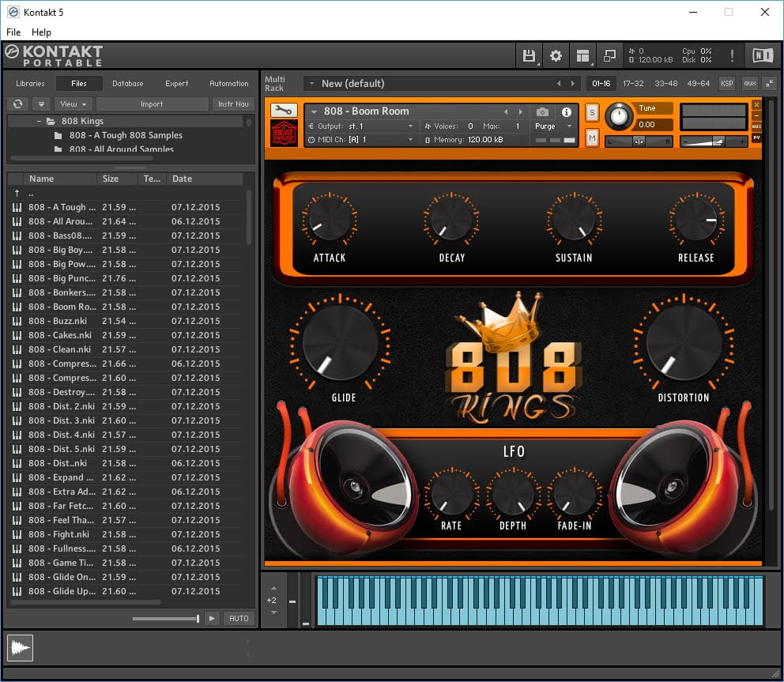The image size is (784, 682).
Task: Click the NI logo button
Action: [x=763, y=55]
